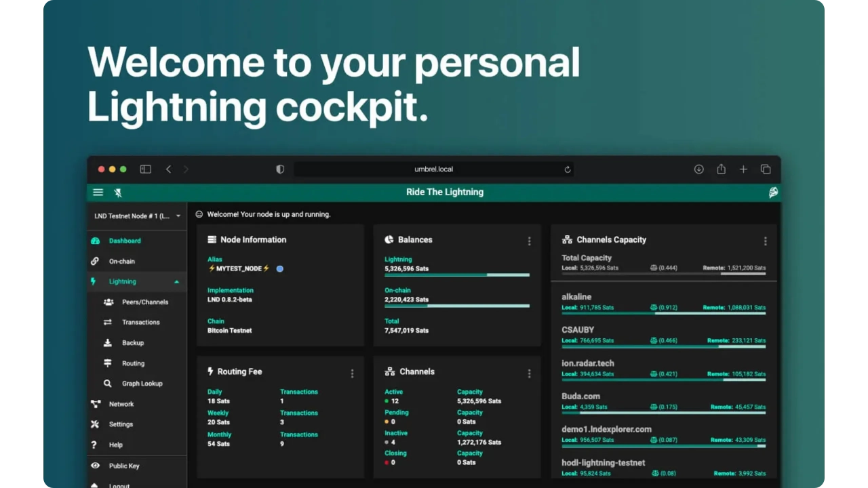Click the 1,272,176 Sats inactive capacity
The image size is (868, 488).
point(479,443)
